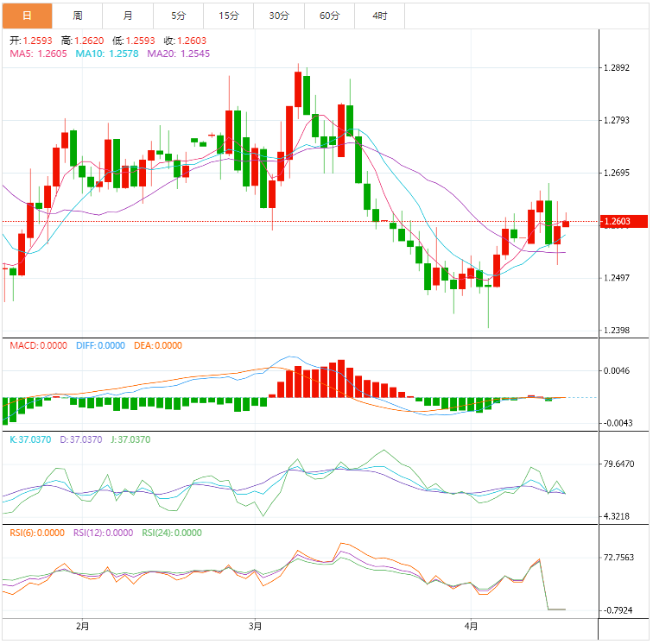The width and height of the screenshot is (653, 644).
Task: Click the RSI(24) indicator label
Action: [172, 533]
